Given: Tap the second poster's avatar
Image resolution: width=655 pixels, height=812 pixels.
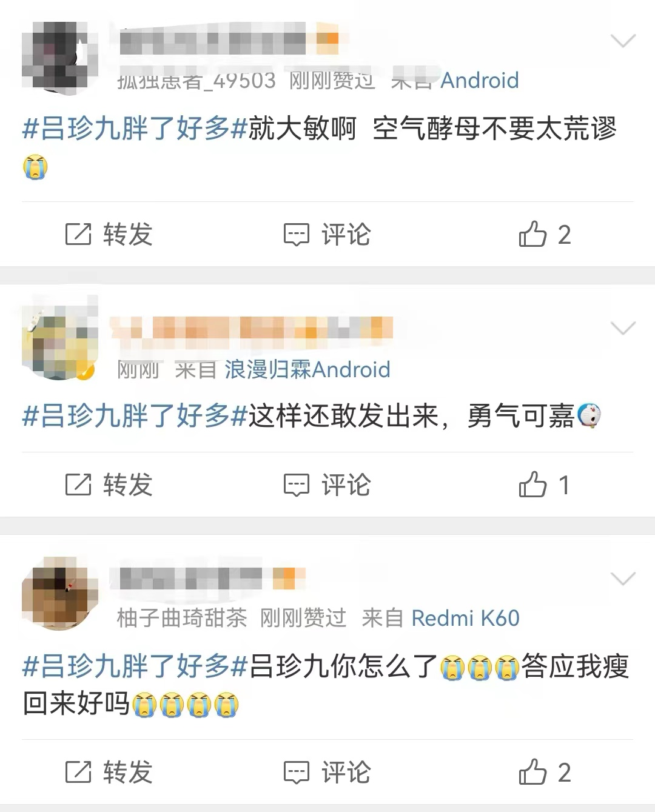Looking at the screenshot, I should 59,342.
